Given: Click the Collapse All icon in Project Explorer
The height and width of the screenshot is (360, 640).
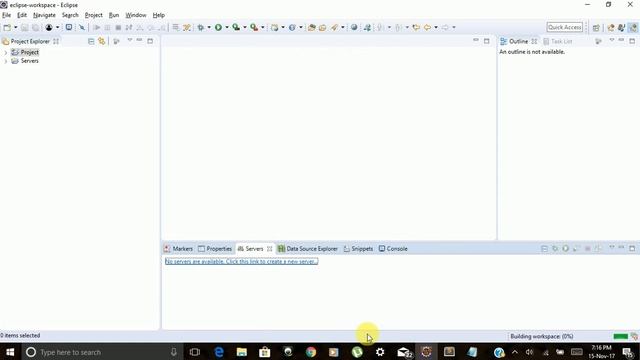Looking at the screenshot, I should coord(91,41).
